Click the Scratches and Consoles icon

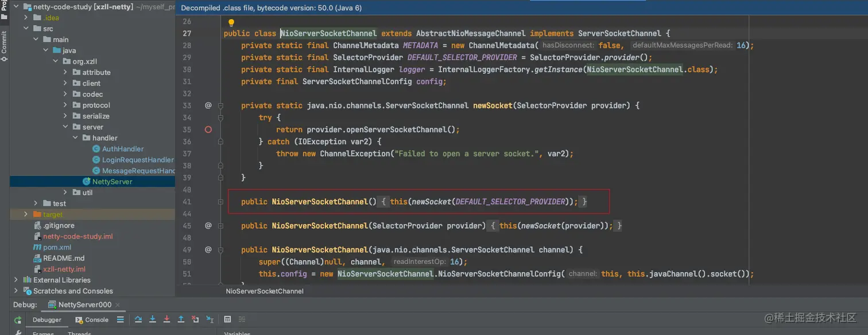click(x=27, y=291)
